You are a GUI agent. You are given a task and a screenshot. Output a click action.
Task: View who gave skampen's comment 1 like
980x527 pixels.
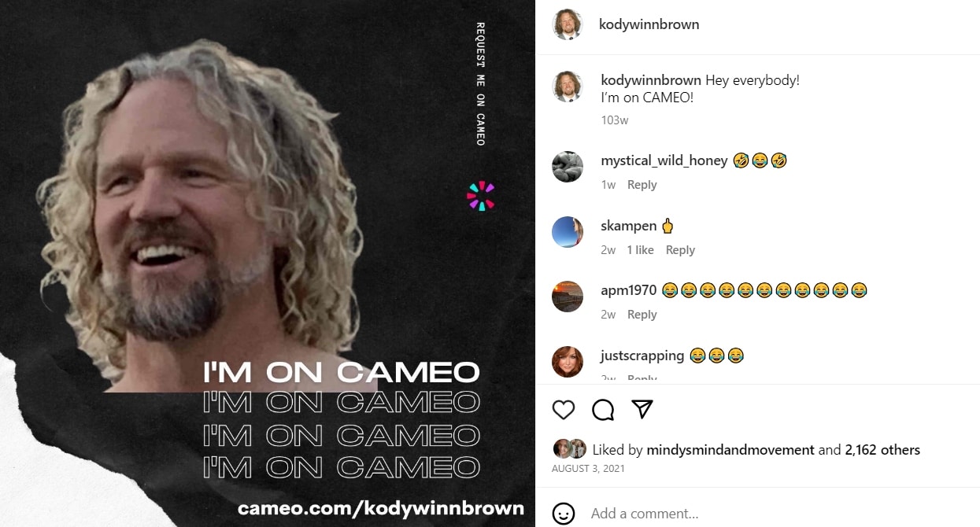[640, 250]
